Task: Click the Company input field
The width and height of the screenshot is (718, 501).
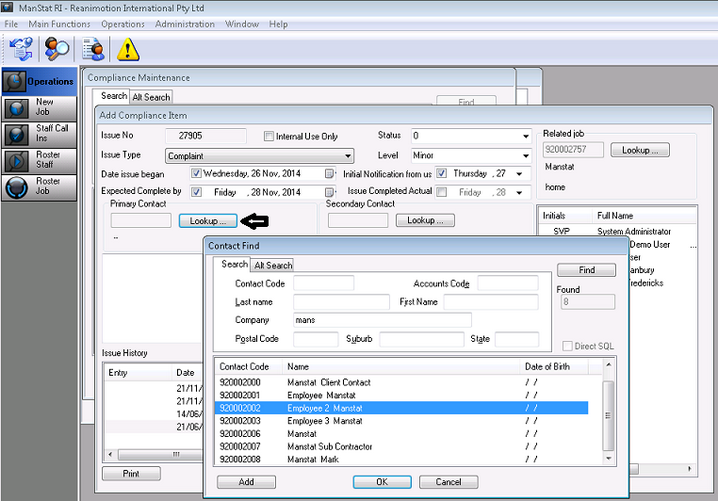Action: click(x=382, y=320)
